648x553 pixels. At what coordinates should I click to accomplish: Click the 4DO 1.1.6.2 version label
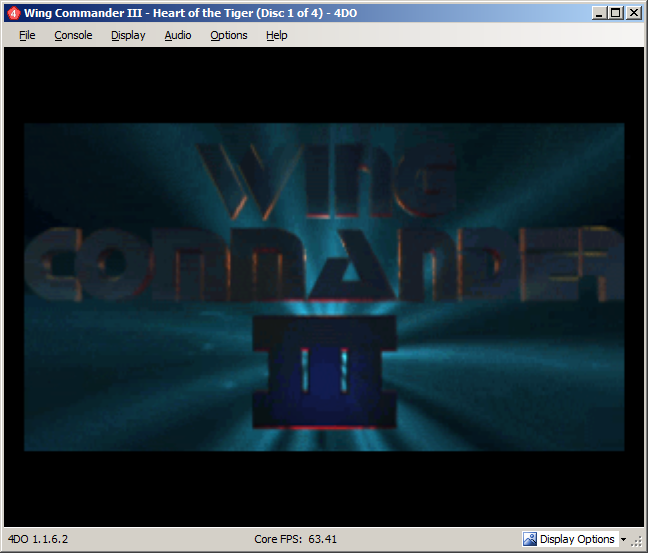coord(39,539)
